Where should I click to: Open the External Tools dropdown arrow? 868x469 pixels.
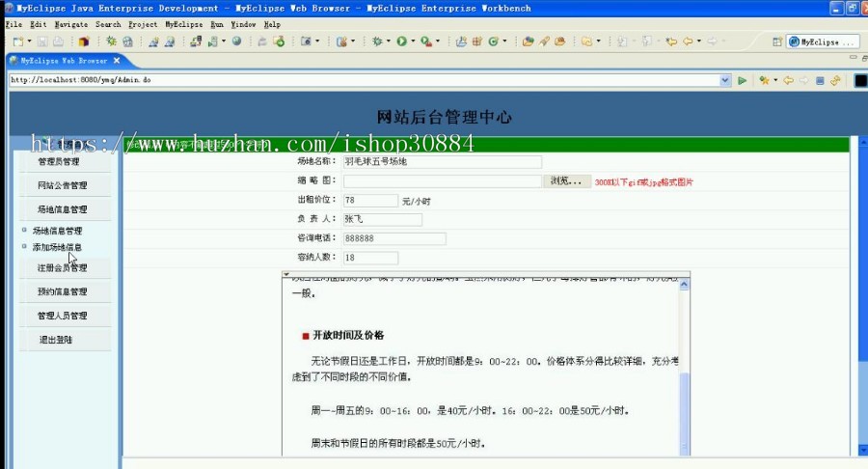pos(438,41)
